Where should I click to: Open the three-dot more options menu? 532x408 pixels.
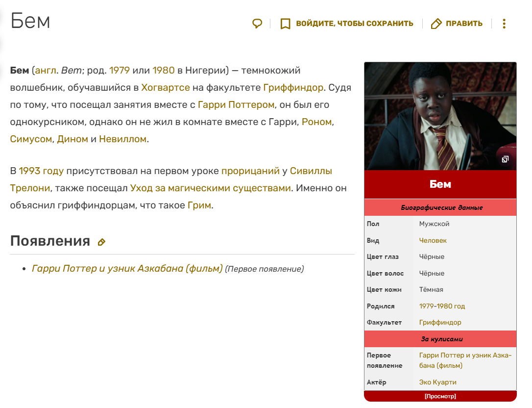504,24
